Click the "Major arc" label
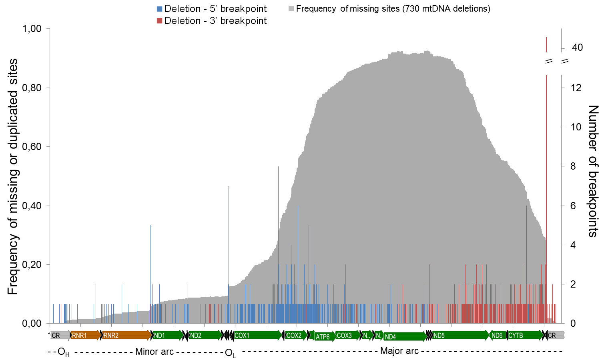 point(399,351)
